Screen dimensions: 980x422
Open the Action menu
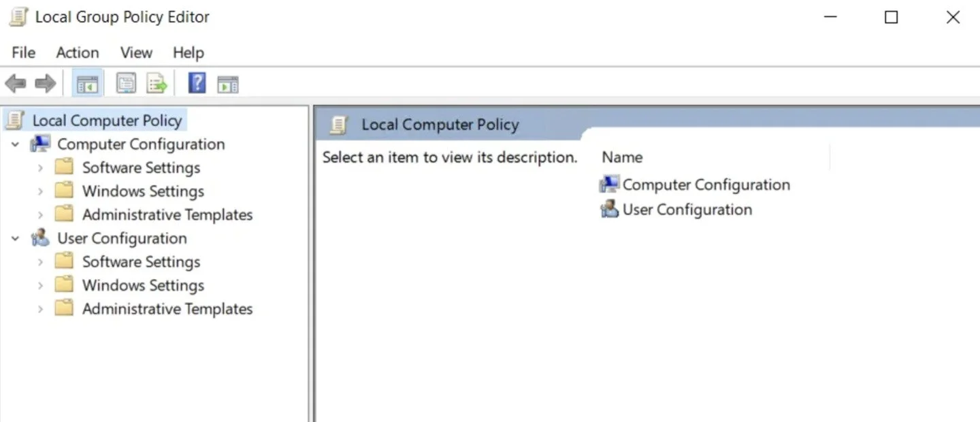tap(77, 52)
